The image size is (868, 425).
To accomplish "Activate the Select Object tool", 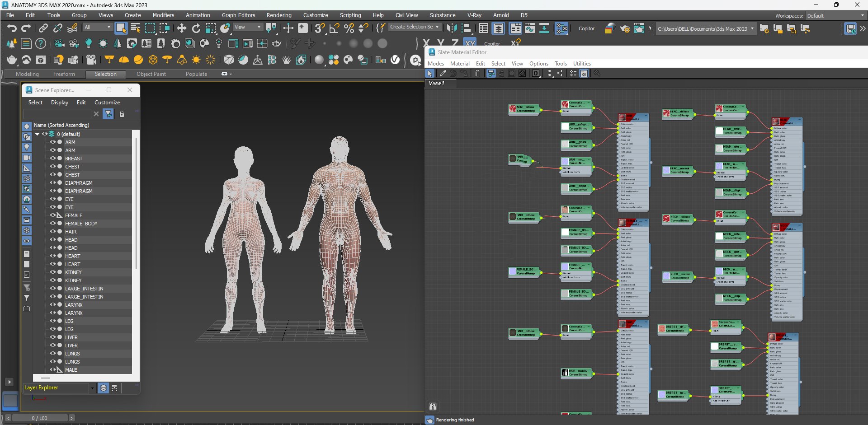I will [121, 28].
